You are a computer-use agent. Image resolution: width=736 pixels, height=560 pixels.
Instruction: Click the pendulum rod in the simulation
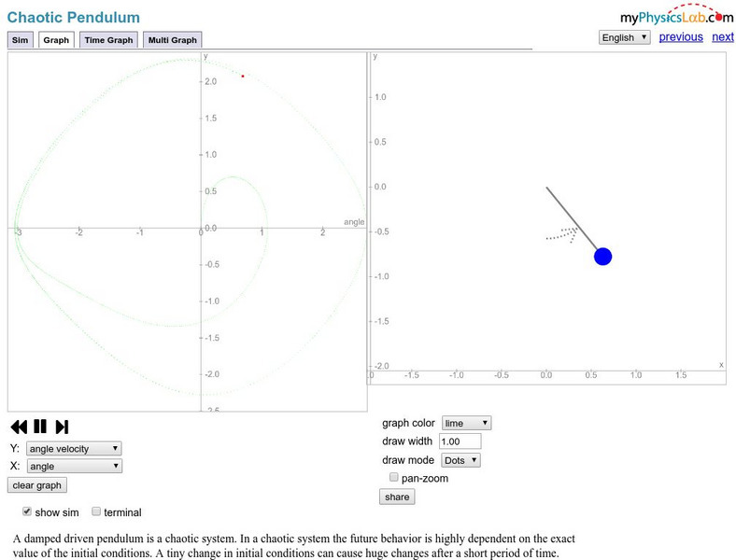click(x=572, y=217)
